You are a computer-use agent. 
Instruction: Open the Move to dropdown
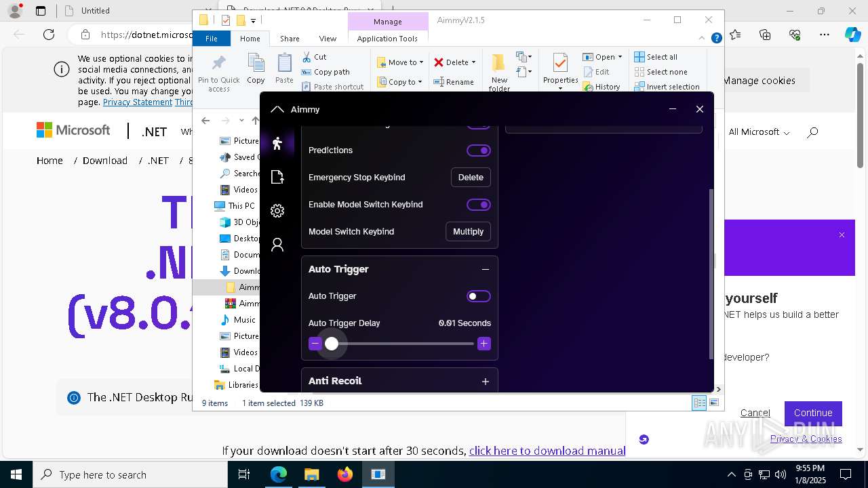[x=400, y=62]
